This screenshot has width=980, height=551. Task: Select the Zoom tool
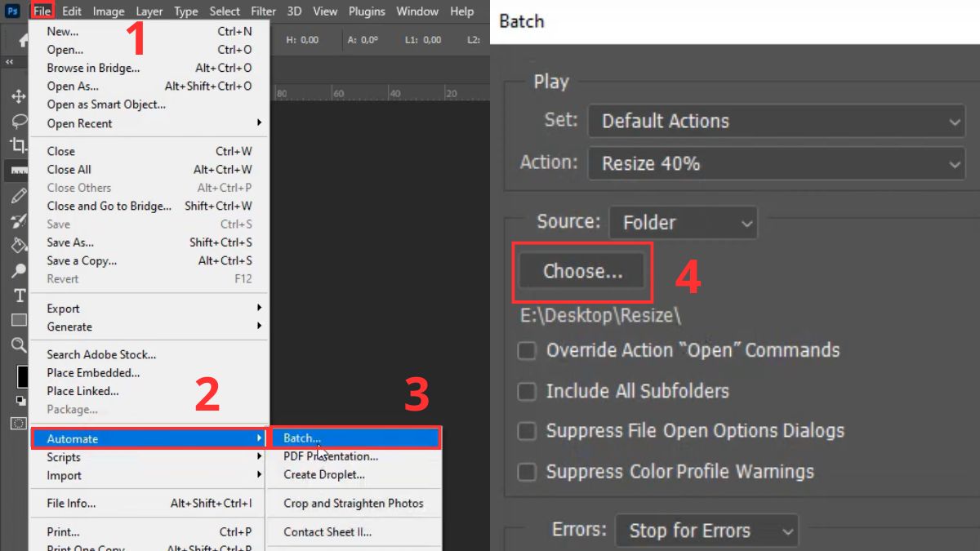point(18,345)
